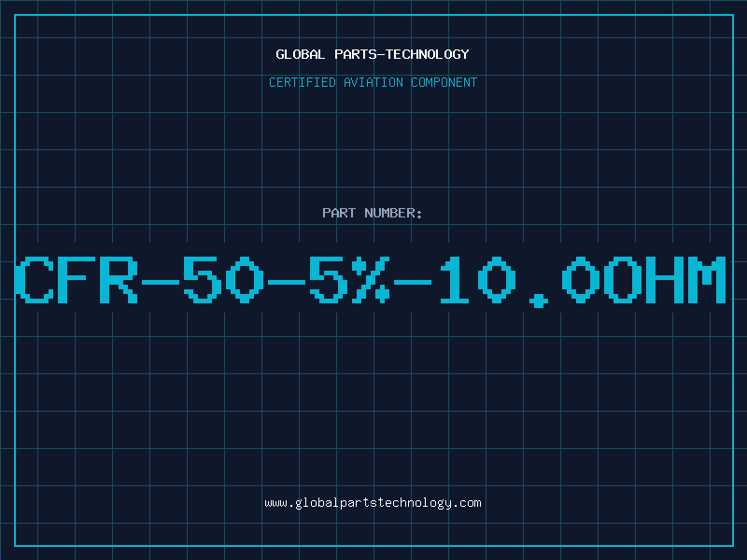Screen dimensions: 747x560
Task: Click the PART NUMBER: label
Action: pyautogui.click(x=373, y=213)
